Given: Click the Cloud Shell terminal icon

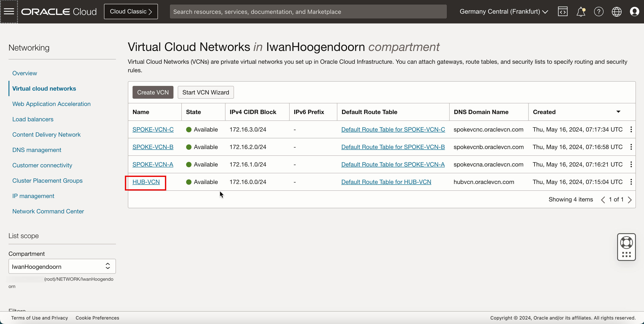Looking at the screenshot, I should pyautogui.click(x=563, y=11).
